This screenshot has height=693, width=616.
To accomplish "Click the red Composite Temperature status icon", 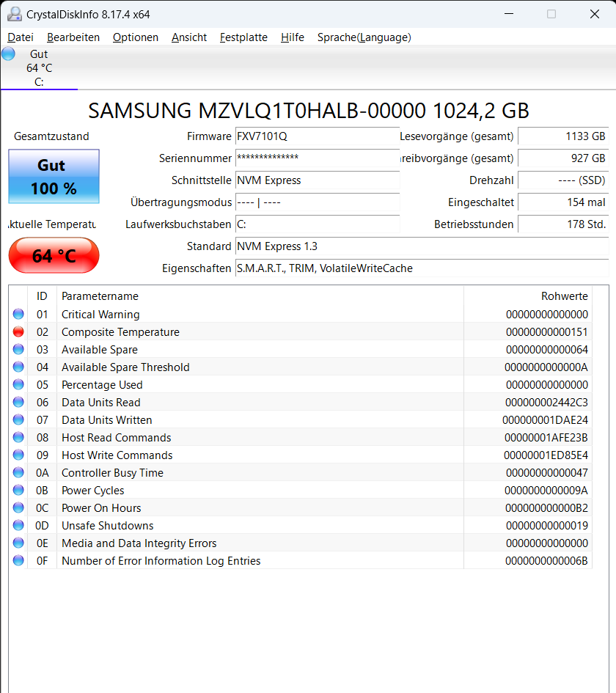I will tap(18, 331).
